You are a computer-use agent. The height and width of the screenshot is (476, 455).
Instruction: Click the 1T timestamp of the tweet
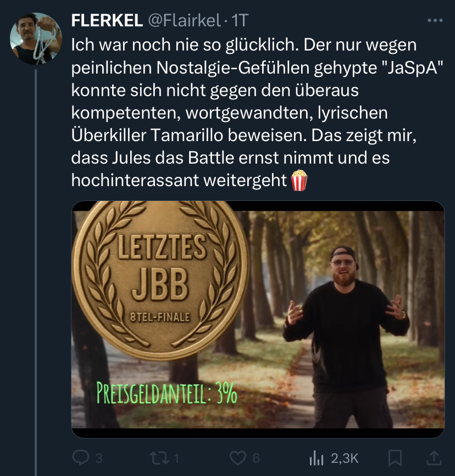point(240,21)
